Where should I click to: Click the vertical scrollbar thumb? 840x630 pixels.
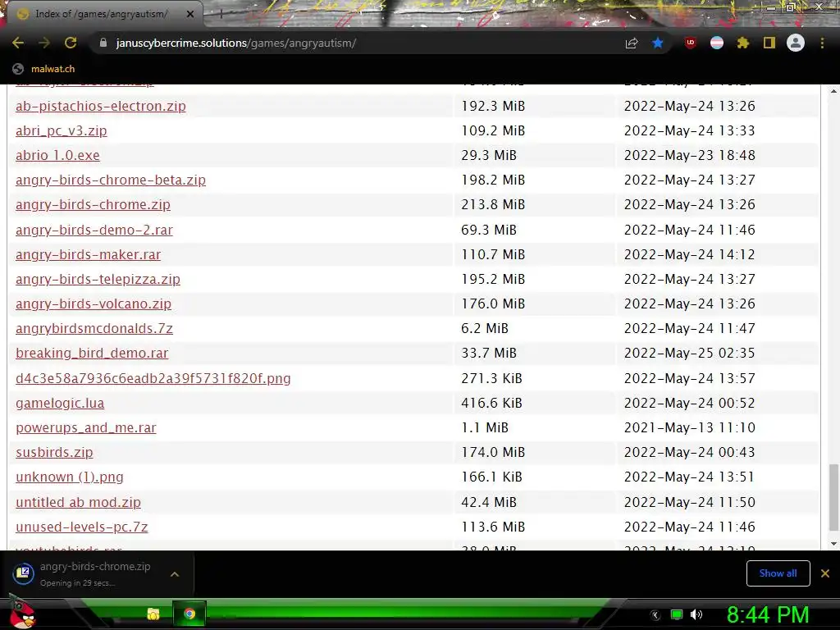click(833, 498)
